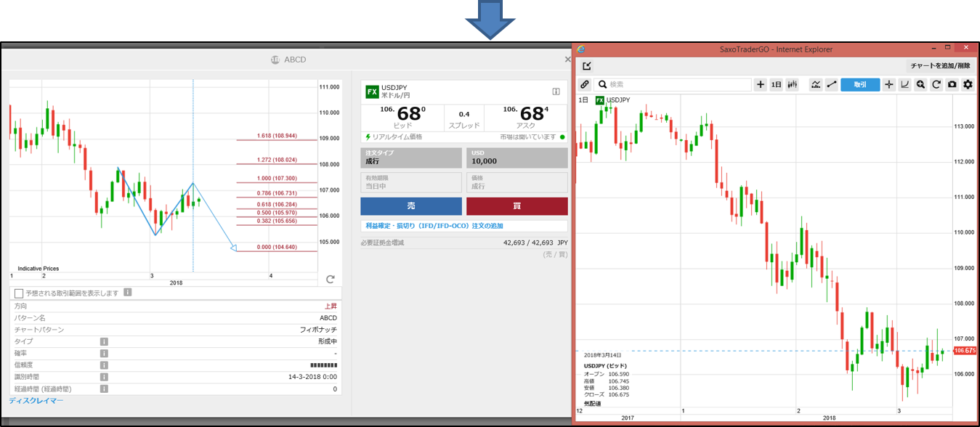980x427 pixels.
Task: Close the ABCD pattern dialog
Action: tap(567, 60)
